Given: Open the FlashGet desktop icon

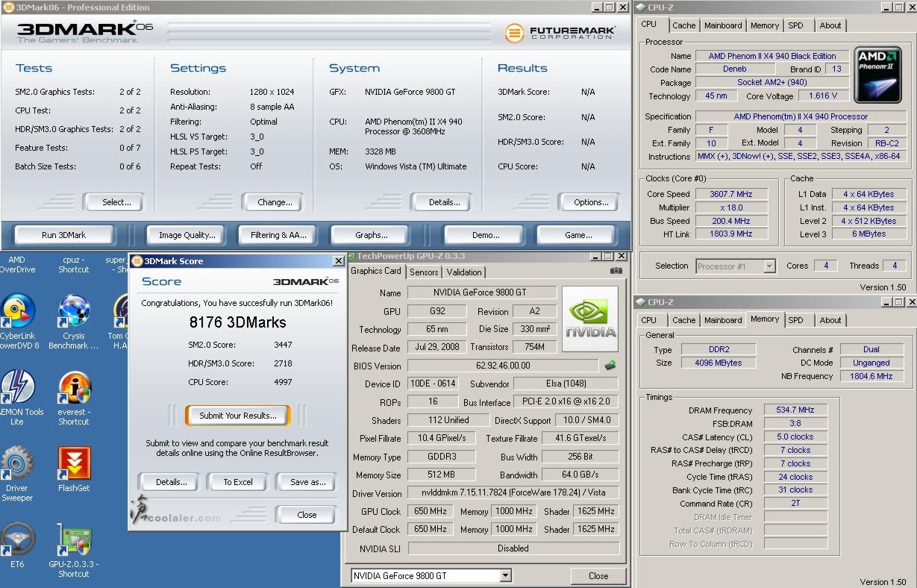Looking at the screenshot, I should (74, 464).
